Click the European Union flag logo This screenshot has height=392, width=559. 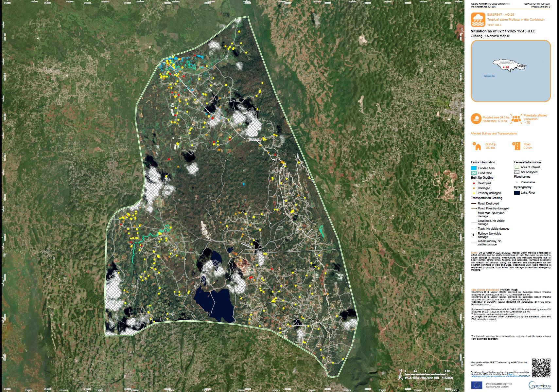[477, 385]
